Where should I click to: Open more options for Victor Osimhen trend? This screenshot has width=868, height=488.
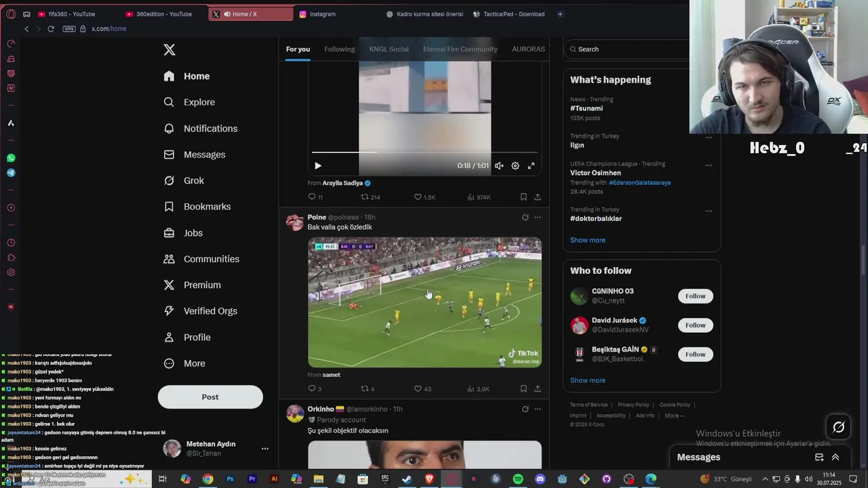709,165
